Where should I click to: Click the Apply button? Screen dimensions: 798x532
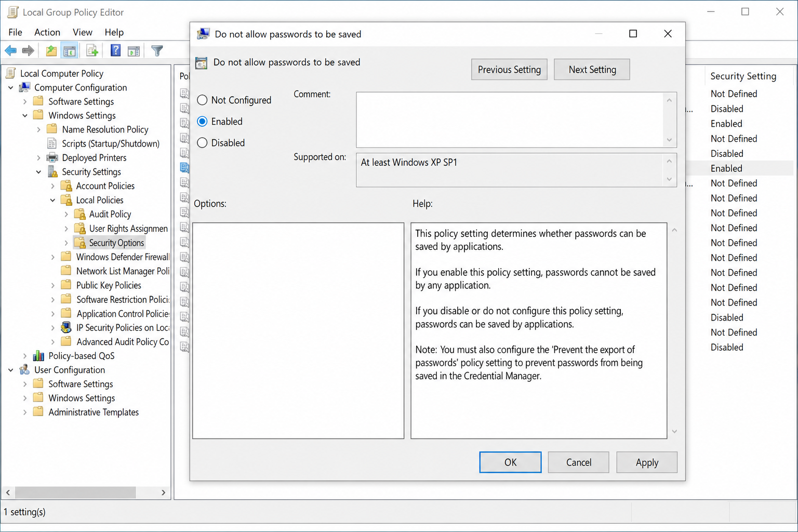click(647, 462)
